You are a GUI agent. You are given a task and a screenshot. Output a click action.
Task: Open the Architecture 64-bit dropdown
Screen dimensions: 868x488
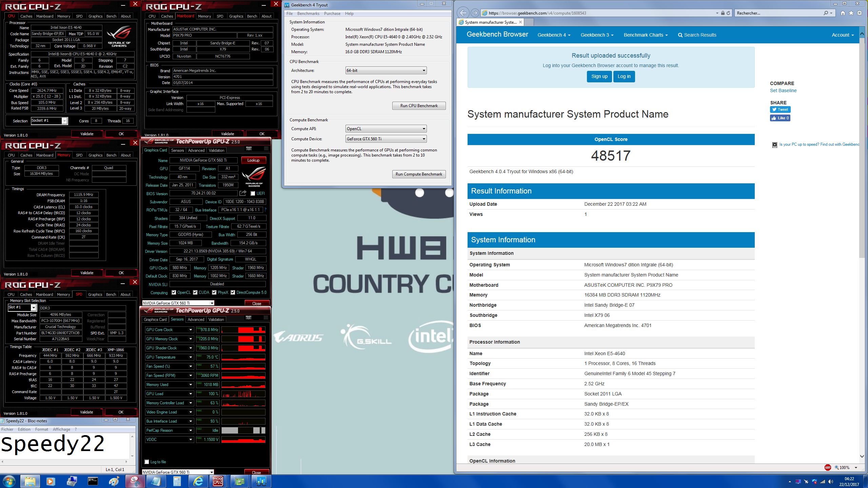tap(386, 70)
